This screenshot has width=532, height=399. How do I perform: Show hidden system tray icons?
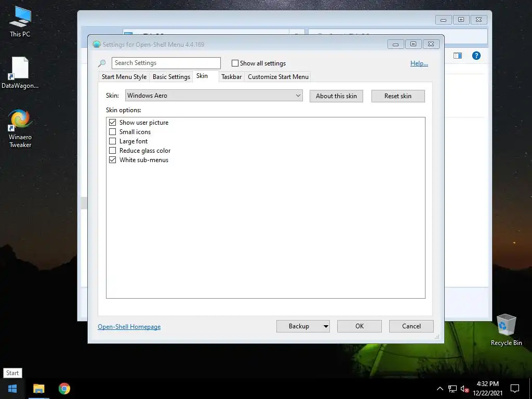[x=440, y=389]
